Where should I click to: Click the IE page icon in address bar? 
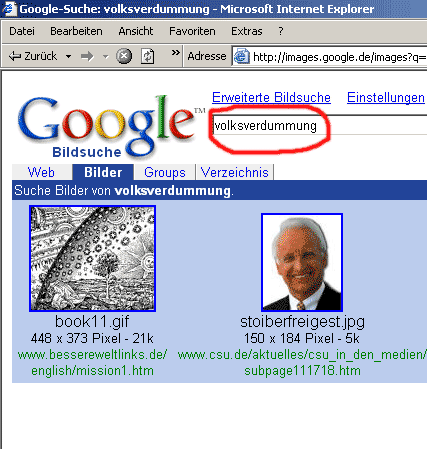(241, 56)
